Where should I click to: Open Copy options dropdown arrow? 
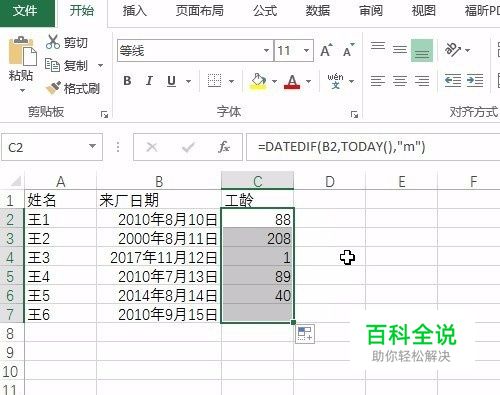100,65
